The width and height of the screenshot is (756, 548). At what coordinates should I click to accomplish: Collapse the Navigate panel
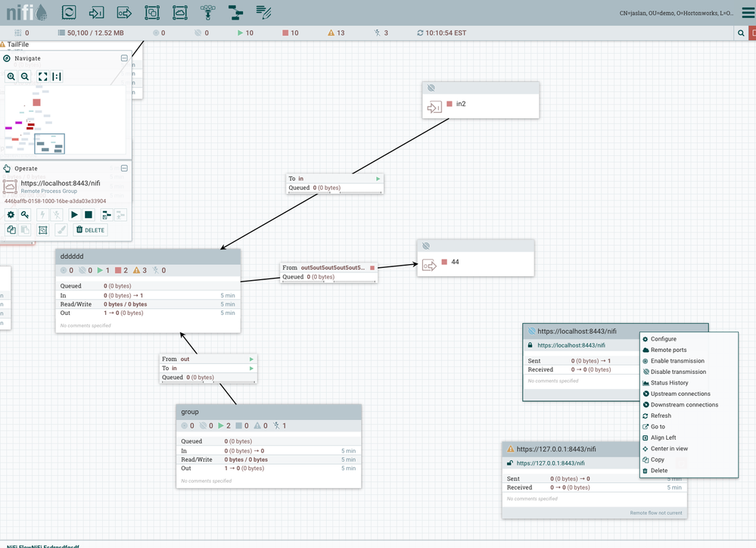pyautogui.click(x=124, y=58)
